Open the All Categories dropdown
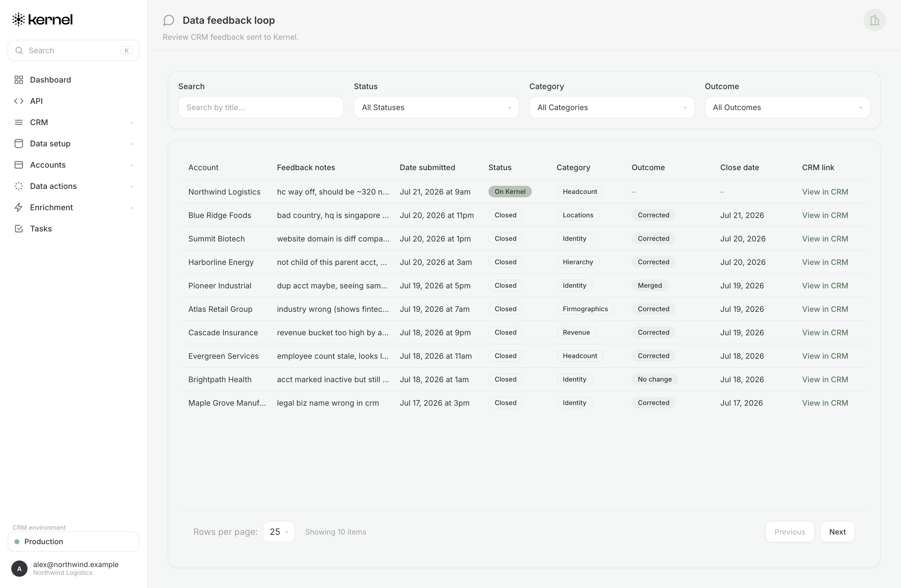Viewport: 901px width, 588px height. tap(611, 108)
